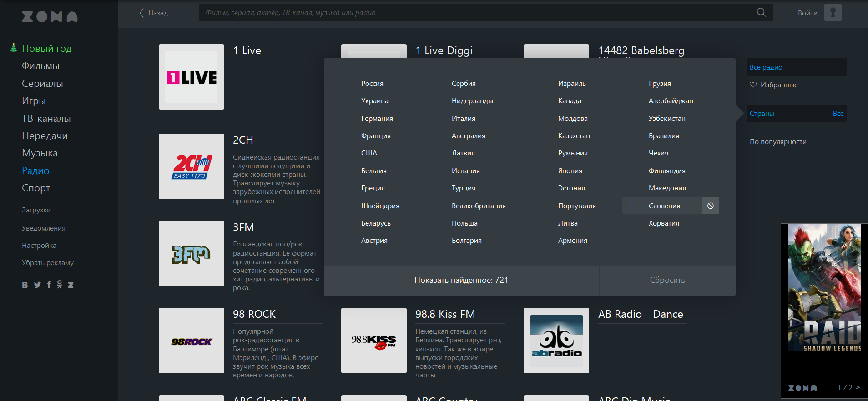Viewport: 868px width, 401px height.
Task: Select Болгария in country list
Action: [466, 241]
